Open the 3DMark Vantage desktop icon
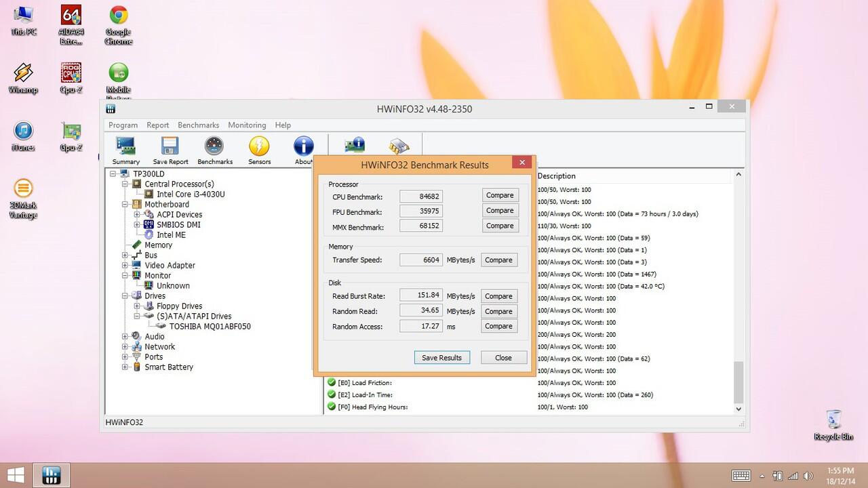 pos(23,199)
